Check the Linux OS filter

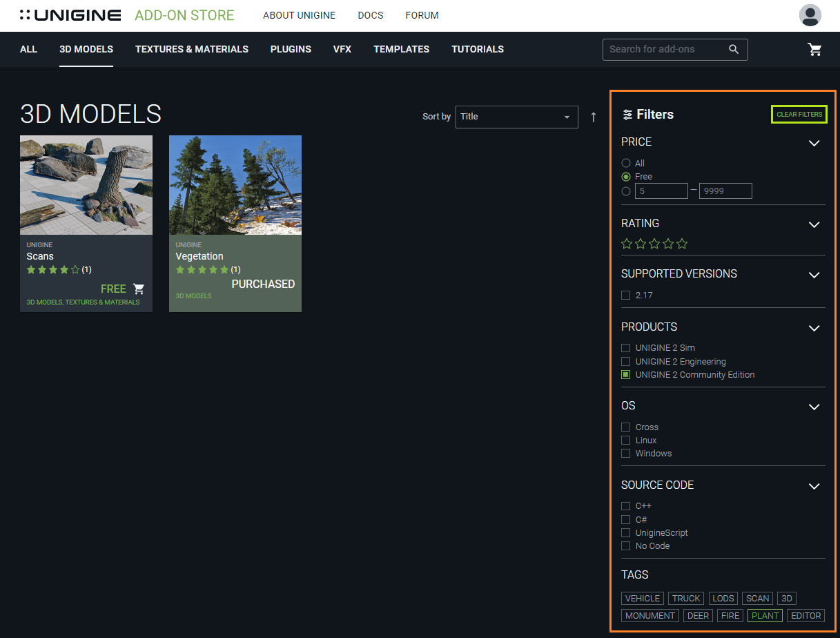click(626, 441)
